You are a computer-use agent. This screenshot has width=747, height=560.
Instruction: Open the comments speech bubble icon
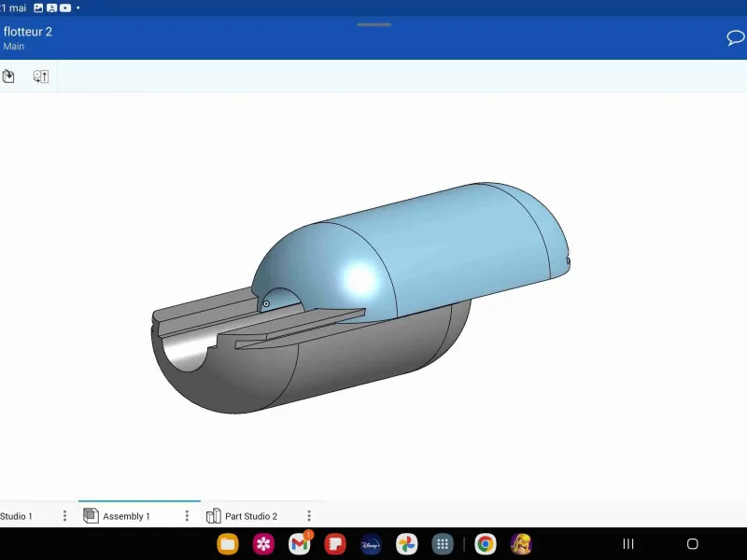736,38
